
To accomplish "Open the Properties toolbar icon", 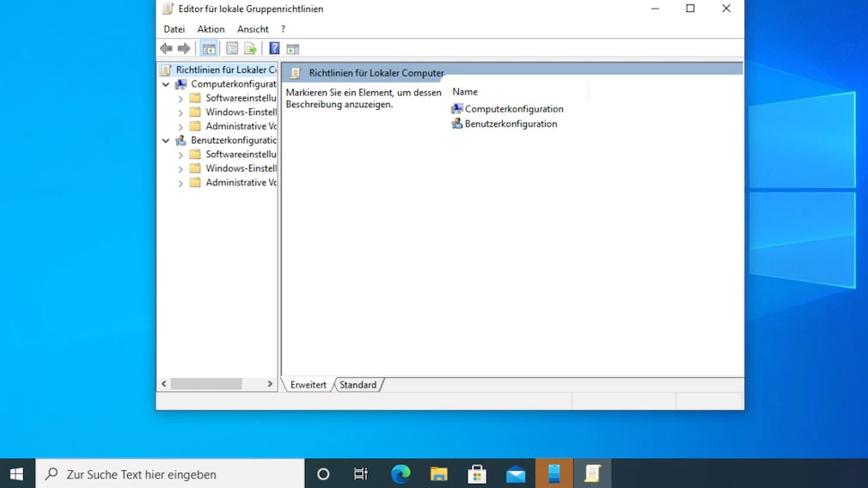I will [x=232, y=49].
